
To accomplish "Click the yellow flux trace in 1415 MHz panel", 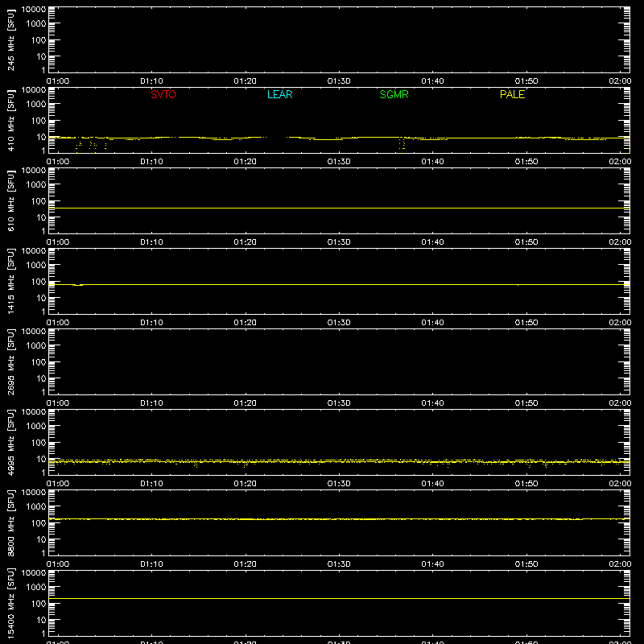I will (339, 284).
